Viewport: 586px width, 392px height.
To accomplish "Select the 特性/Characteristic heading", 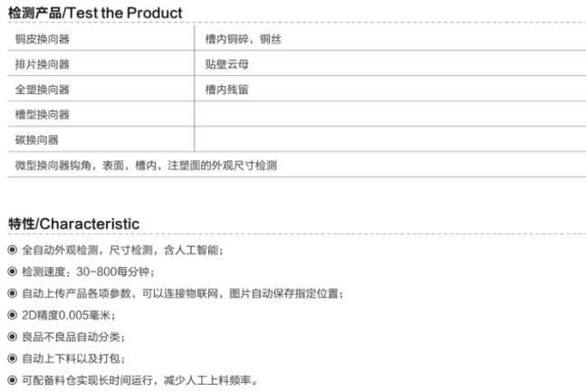I will pyautogui.click(x=73, y=223).
